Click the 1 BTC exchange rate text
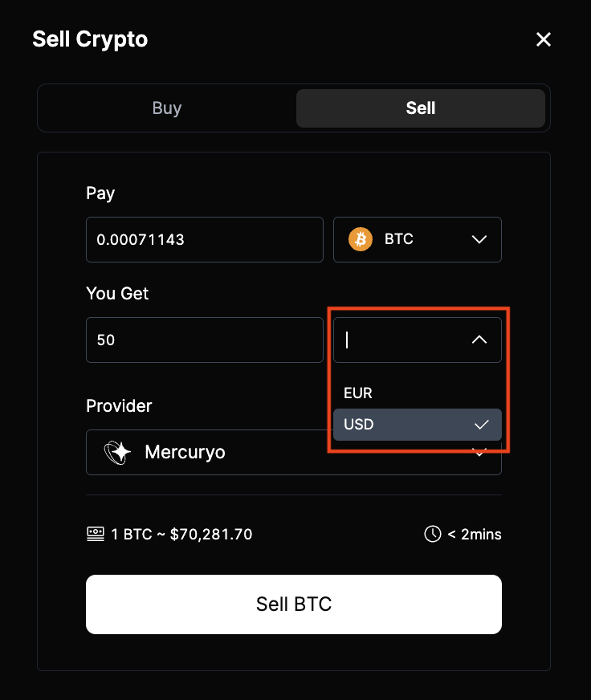The image size is (591, 700). tap(181, 534)
